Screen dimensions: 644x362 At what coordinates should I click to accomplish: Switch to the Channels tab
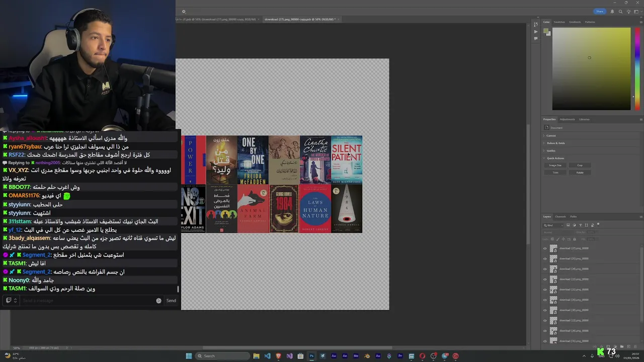point(560,217)
